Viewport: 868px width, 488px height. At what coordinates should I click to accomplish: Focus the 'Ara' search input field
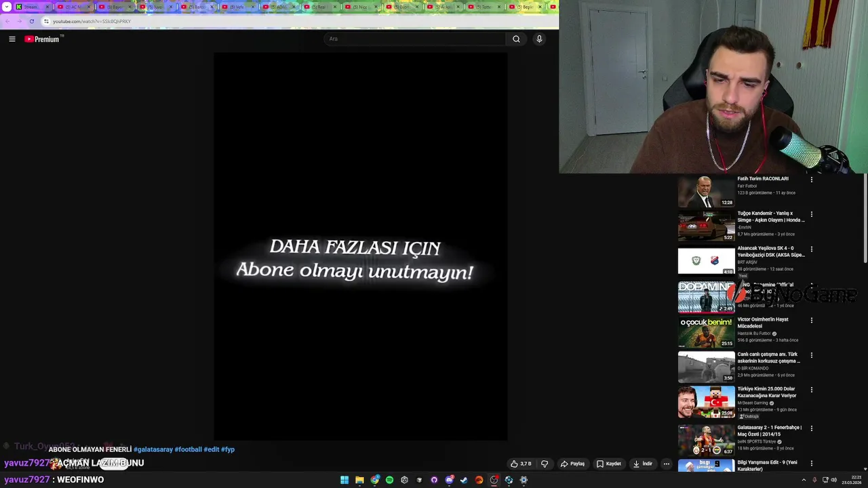coord(415,39)
